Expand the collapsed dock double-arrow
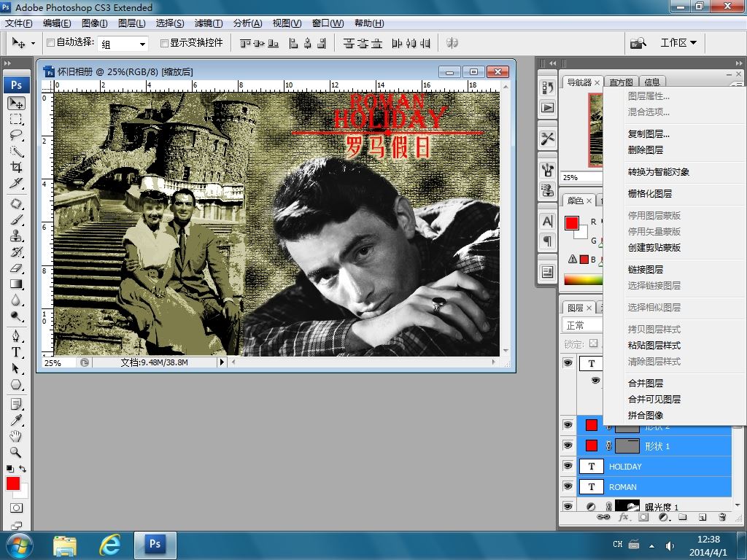The height and width of the screenshot is (560, 747). [x=553, y=63]
